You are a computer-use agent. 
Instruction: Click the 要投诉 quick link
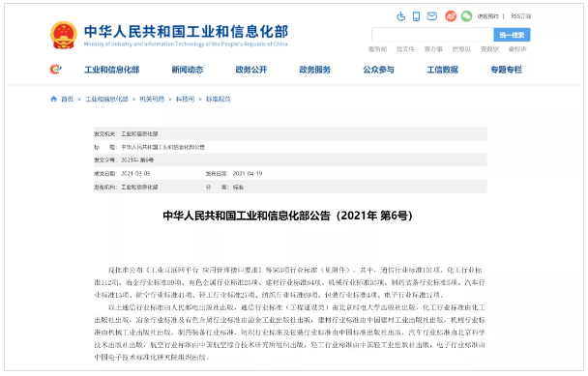click(x=517, y=49)
